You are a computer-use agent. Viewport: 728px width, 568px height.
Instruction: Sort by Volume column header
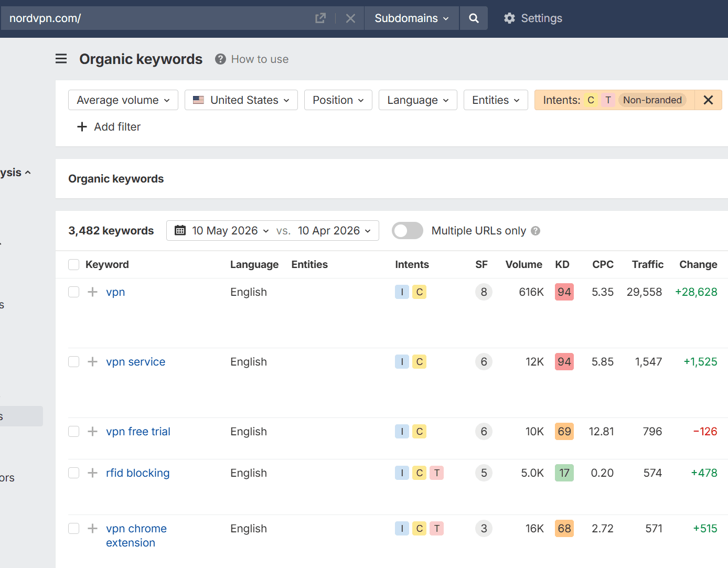pyautogui.click(x=524, y=265)
